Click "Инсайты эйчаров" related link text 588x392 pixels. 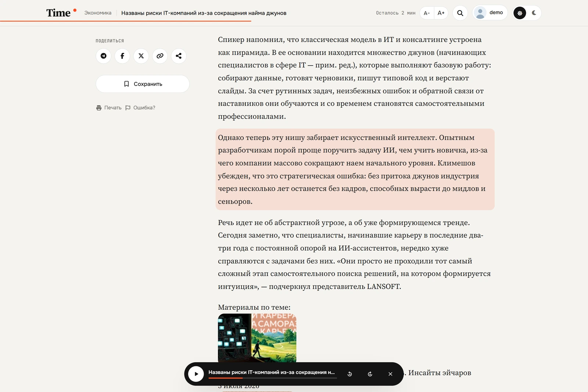coord(440,373)
